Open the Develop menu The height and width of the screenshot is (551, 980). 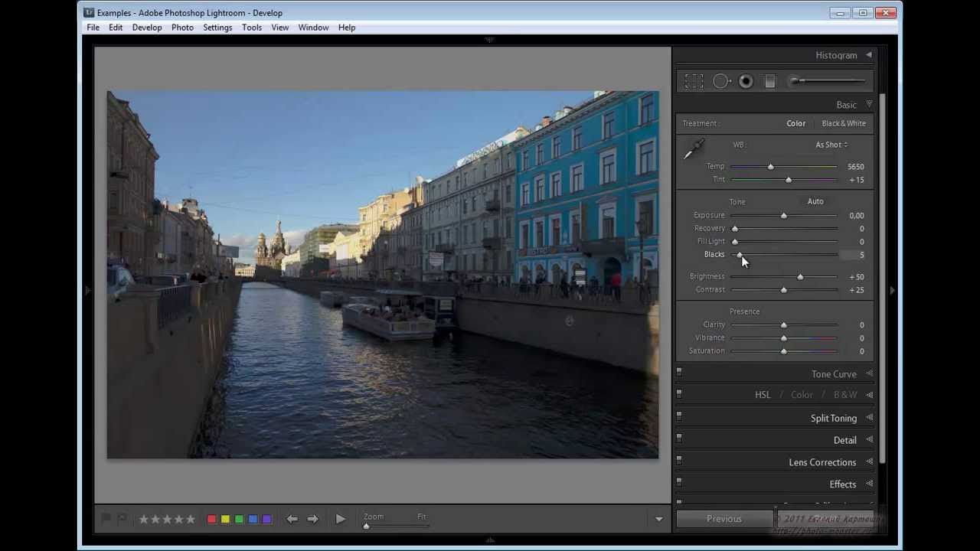tap(147, 28)
